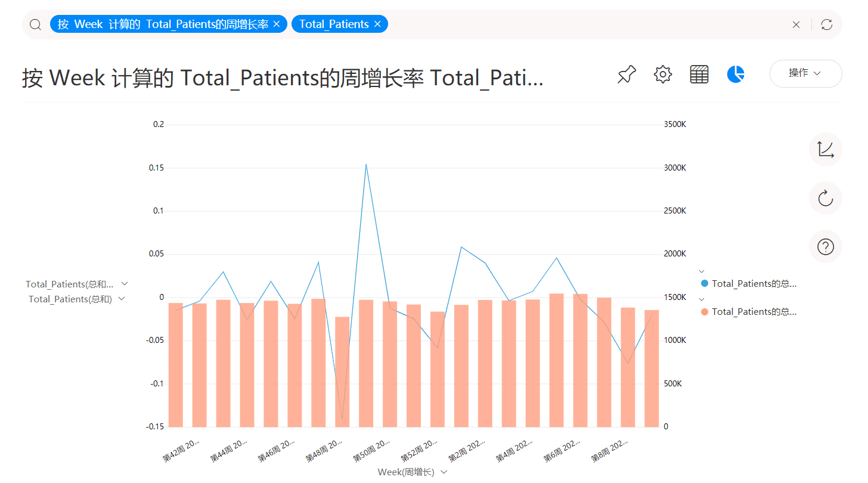Expand chevron above blue legend entry

(702, 271)
